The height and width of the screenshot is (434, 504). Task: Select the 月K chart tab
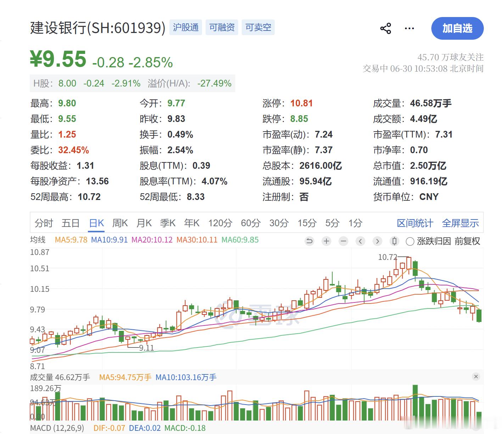(144, 223)
